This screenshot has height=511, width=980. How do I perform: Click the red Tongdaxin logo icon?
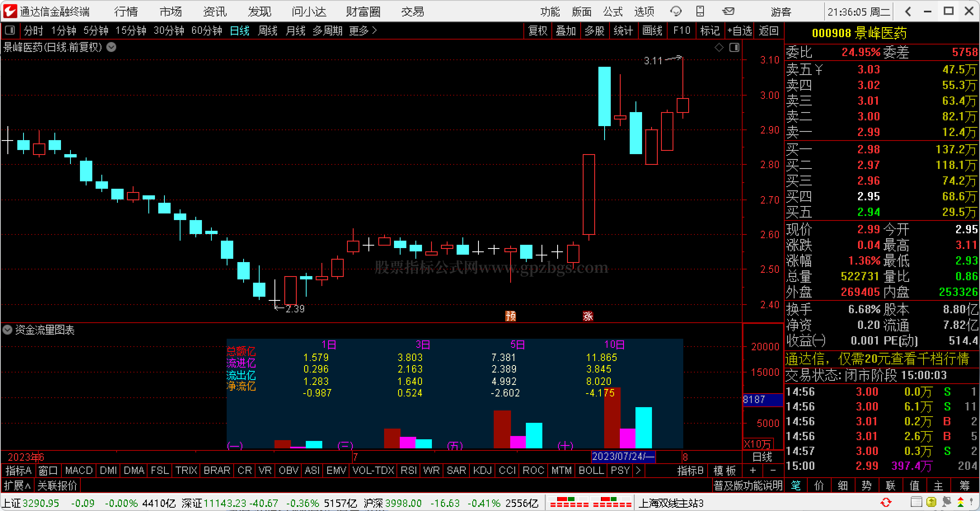[10, 11]
